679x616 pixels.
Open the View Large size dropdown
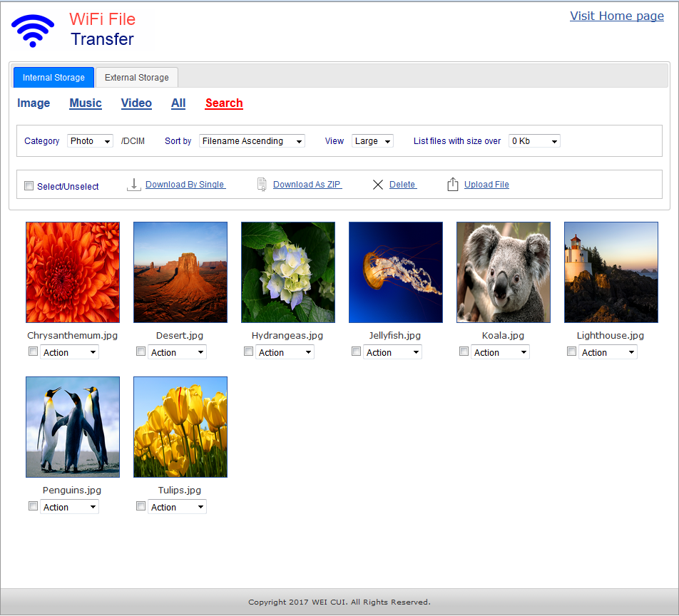(372, 141)
